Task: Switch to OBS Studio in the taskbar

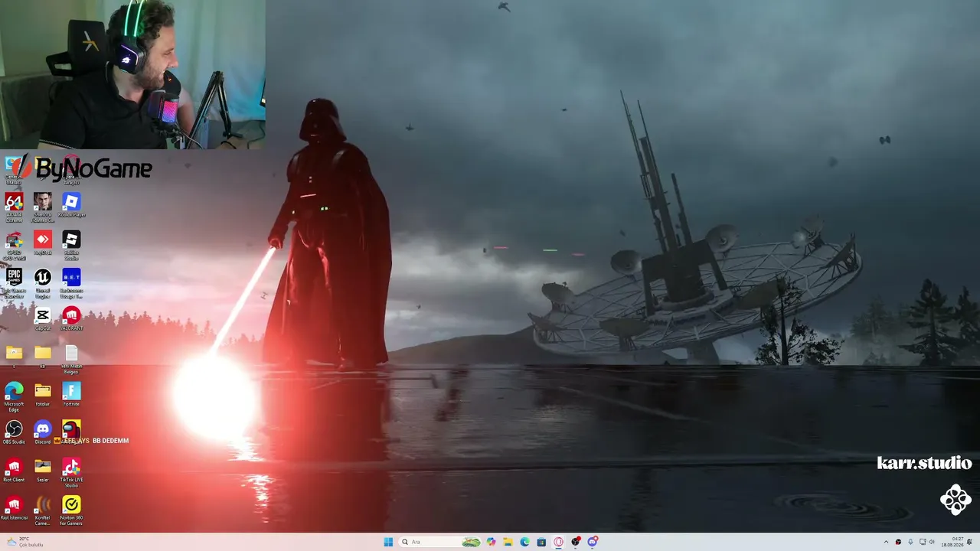Action: coord(576,542)
